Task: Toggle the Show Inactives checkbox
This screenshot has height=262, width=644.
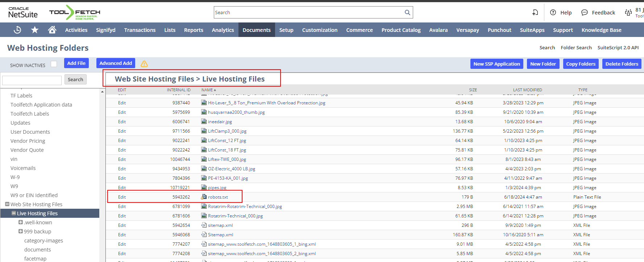Action: 54,64
